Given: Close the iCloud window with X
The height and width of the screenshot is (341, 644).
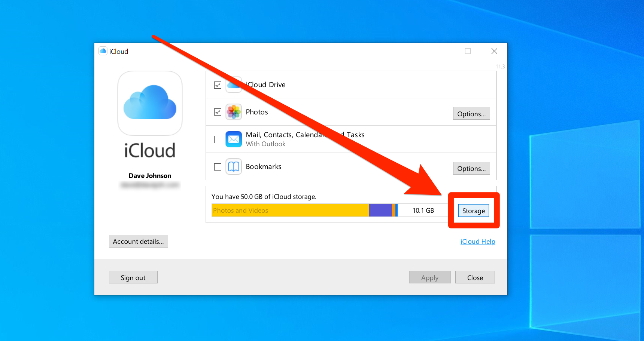Looking at the screenshot, I should 494,51.
